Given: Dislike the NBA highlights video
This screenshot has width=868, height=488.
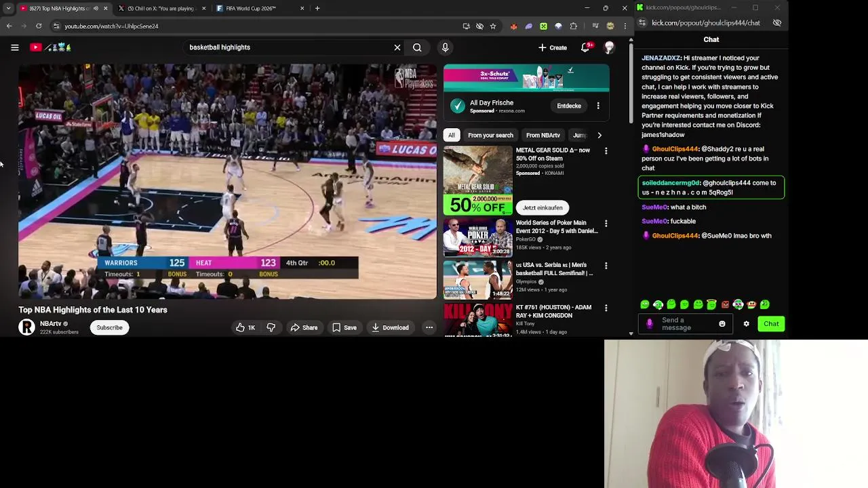Looking at the screenshot, I should 271,327.
